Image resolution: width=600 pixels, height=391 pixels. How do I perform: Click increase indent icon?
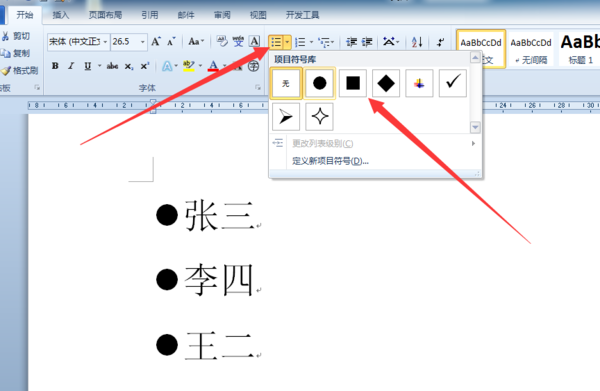point(367,42)
